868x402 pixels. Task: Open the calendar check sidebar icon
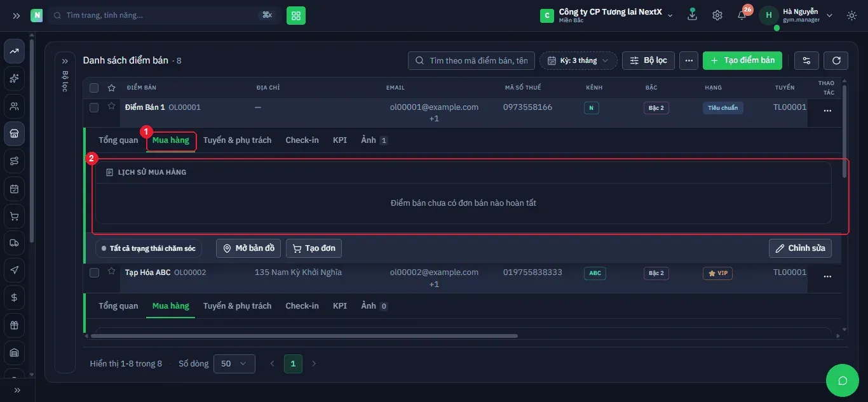[14, 189]
